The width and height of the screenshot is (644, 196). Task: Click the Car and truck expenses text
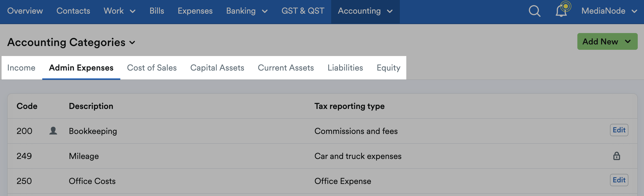tap(358, 156)
